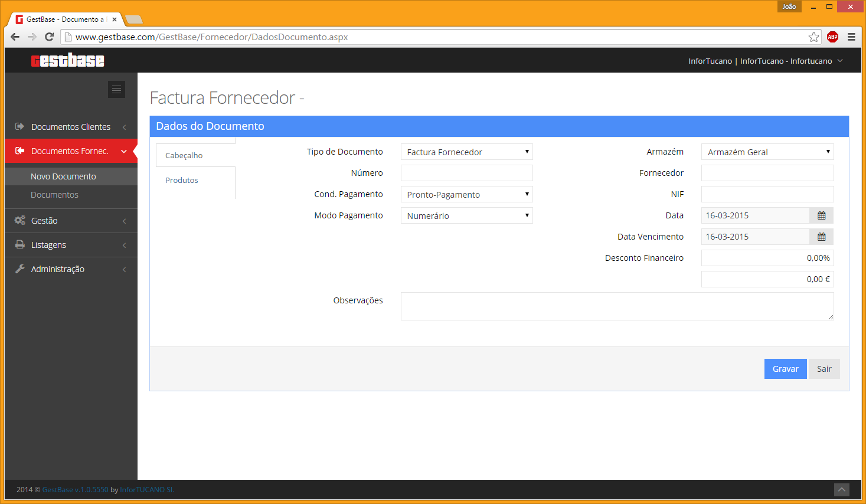The width and height of the screenshot is (866, 504).
Task: Click the discount amount field in euros
Action: 767,279
